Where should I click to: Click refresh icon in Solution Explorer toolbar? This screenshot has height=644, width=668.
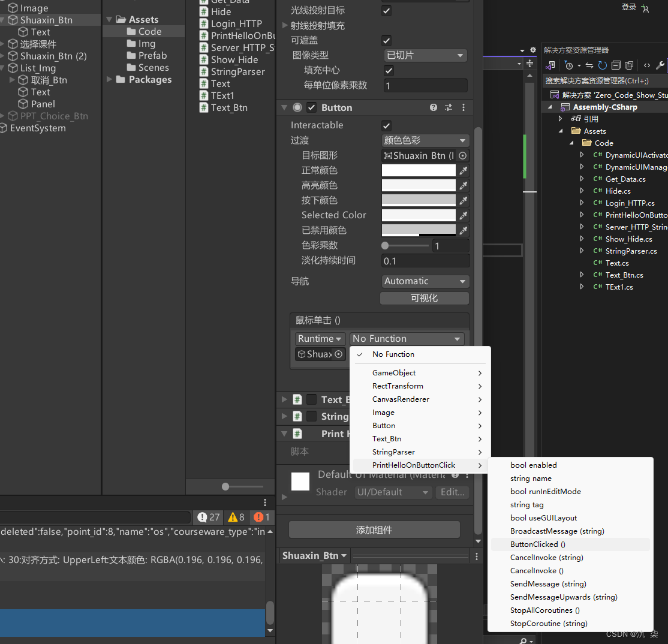coord(603,65)
